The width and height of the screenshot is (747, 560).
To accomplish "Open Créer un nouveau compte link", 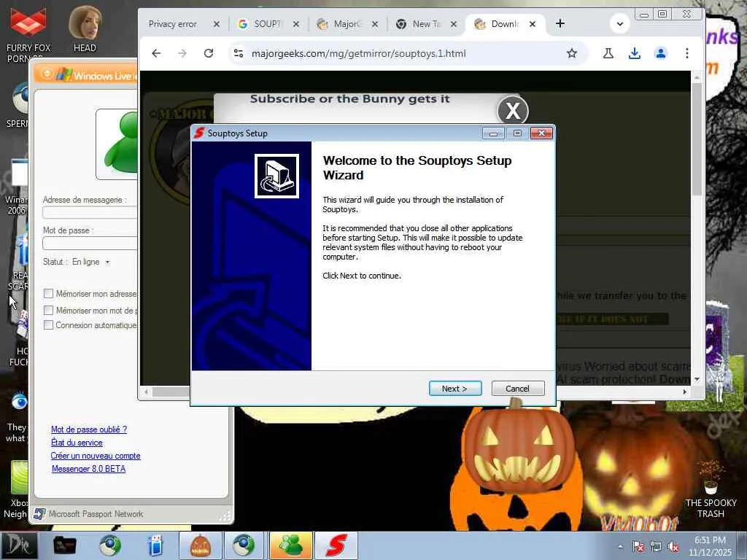I will coord(96,456).
